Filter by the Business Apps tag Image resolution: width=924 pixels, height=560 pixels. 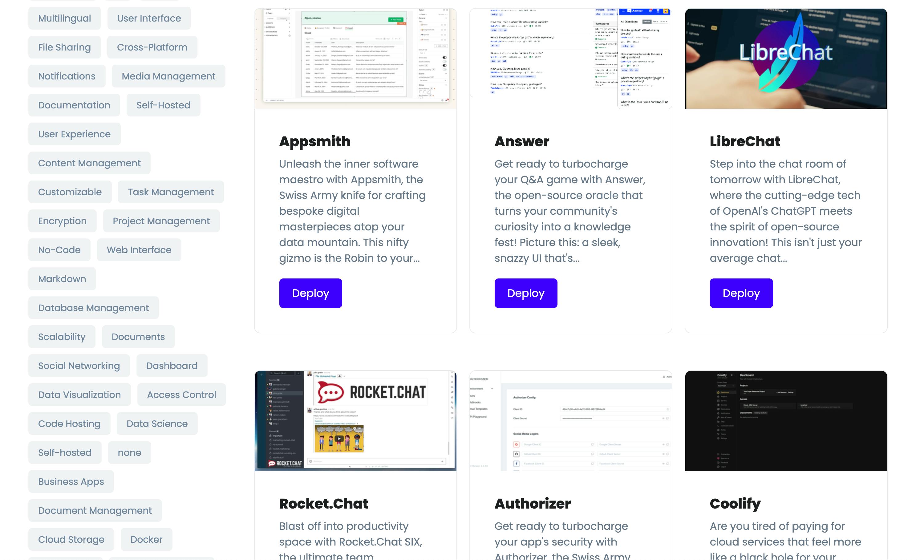click(x=71, y=482)
